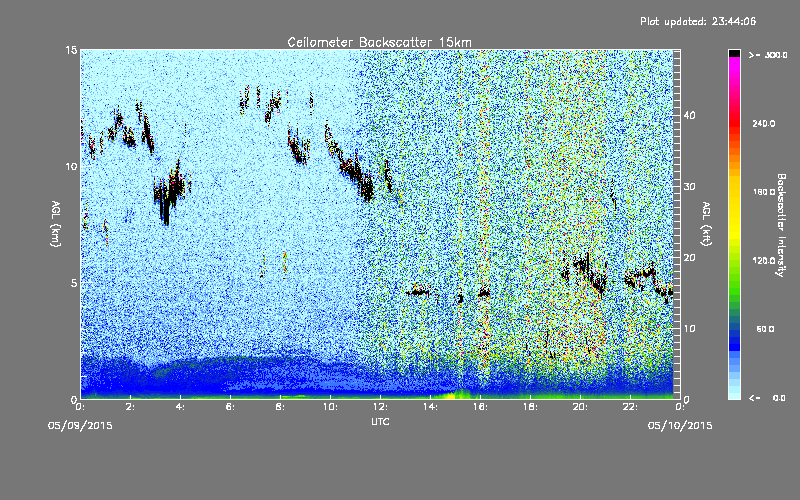Click the "180.0" colorbar label

(x=764, y=192)
